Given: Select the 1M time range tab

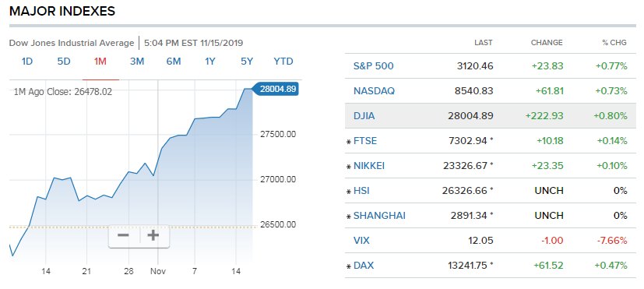Looking at the screenshot, I should click(100, 62).
